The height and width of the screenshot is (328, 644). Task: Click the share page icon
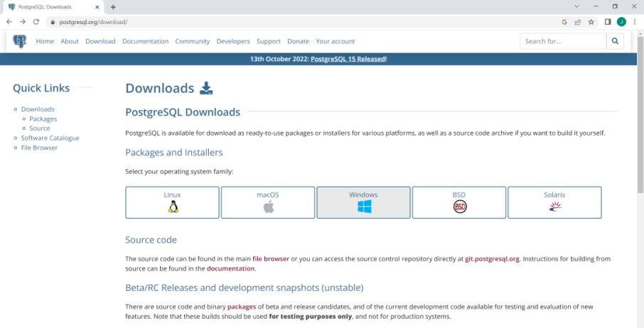577,22
